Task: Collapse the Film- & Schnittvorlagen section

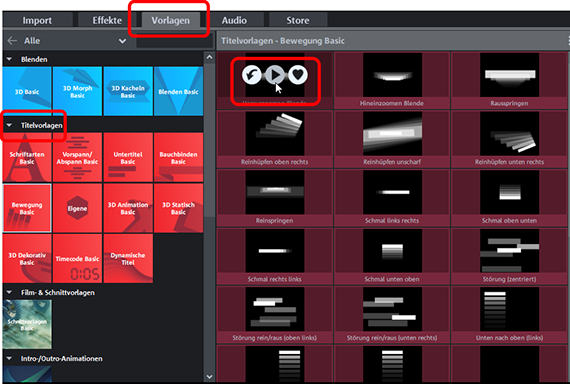Action: pyautogui.click(x=9, y=293)
